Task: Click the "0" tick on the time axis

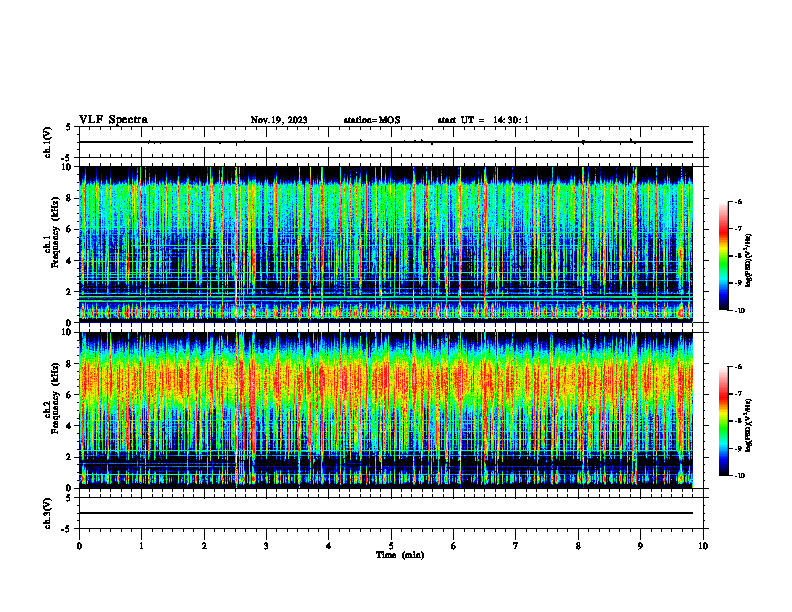Action: tap(79, 546)
